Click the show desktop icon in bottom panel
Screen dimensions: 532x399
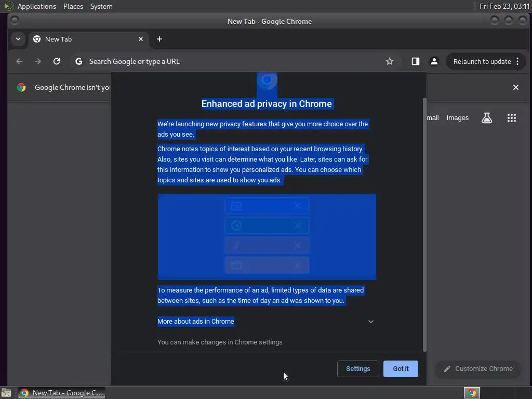pyautogui.click(x=6, y=393)
